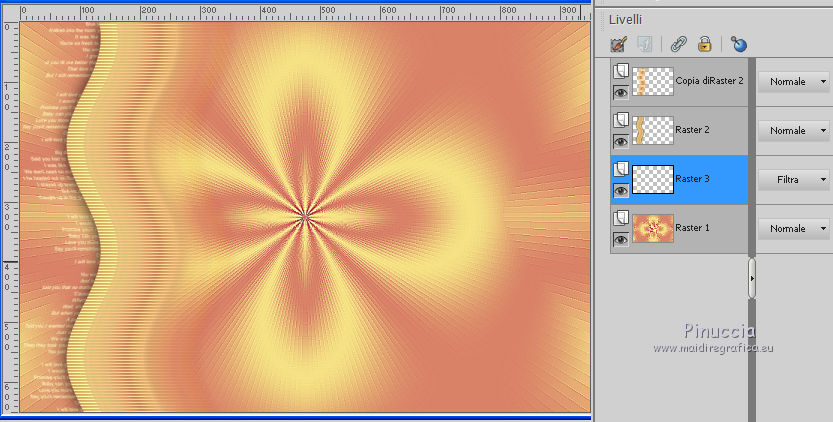Viewport: 833px width, 422px height.
Task: Open the Filtra blend mode dropdown
Action: (x=794, y=180)
